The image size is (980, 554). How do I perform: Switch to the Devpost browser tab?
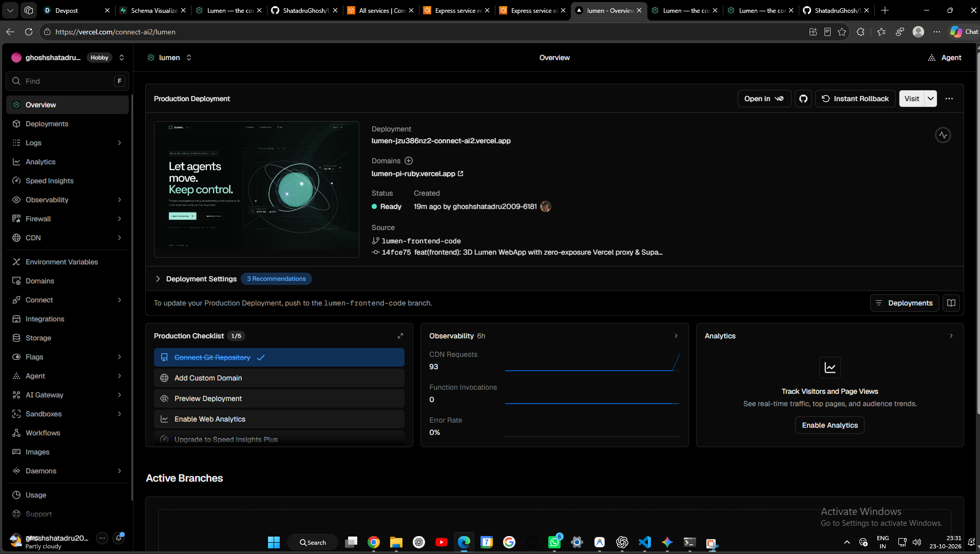tap(76, 10)
